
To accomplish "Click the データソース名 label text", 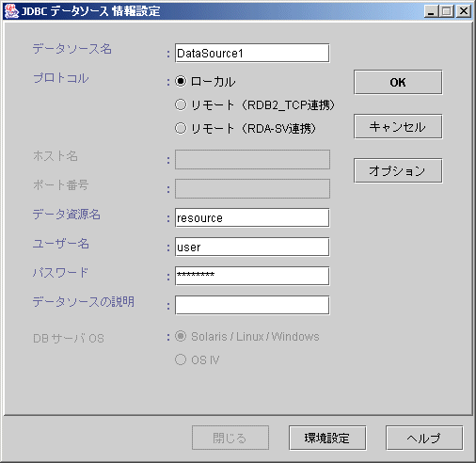I will coord(72,49).
